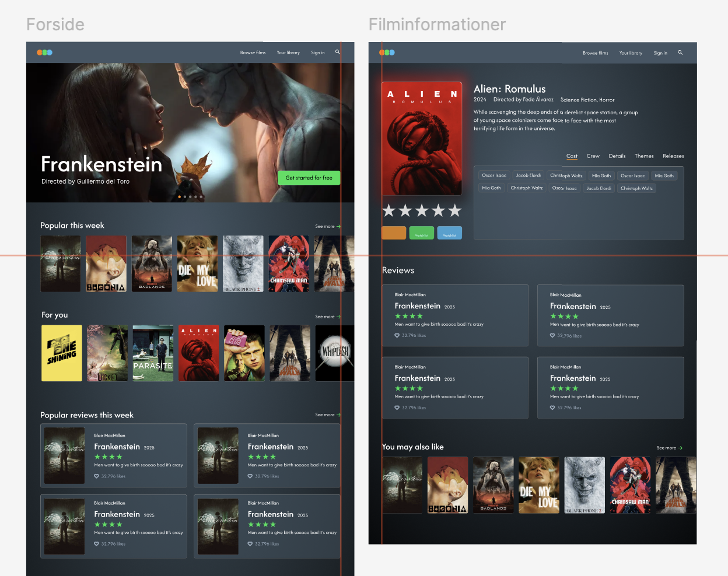728x576 pixels.
Task: Click the green Watchlist button
Action: click(422, 233)
